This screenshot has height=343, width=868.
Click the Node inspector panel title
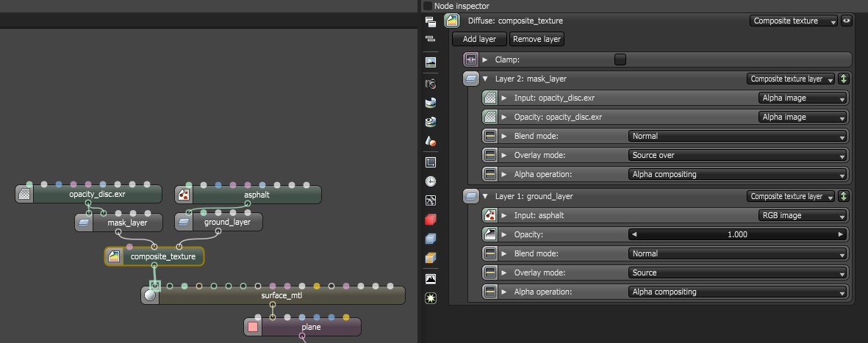pyautogui.click(x=462, y=6)
